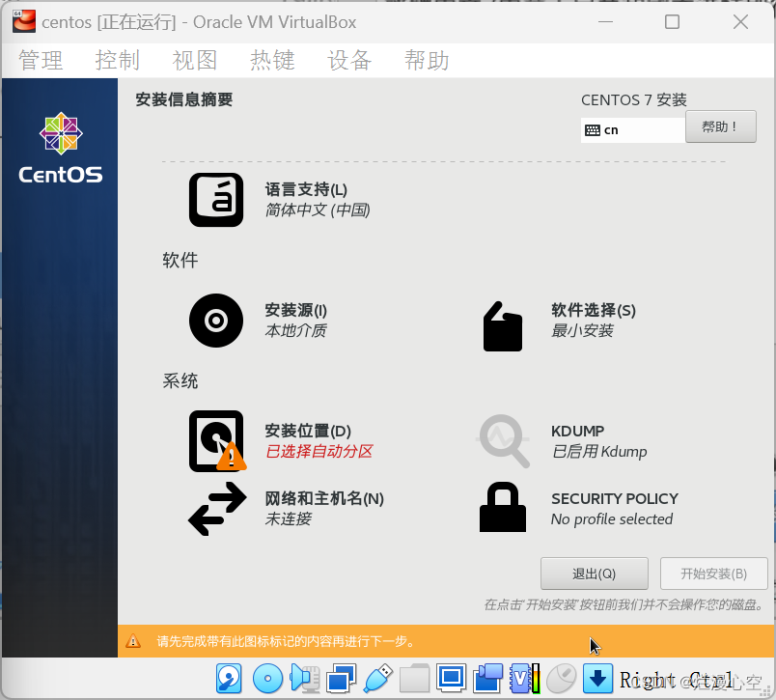Click the Security Policy padlock icon
This screenshot has width=776, height=700.
coord(502,507)
